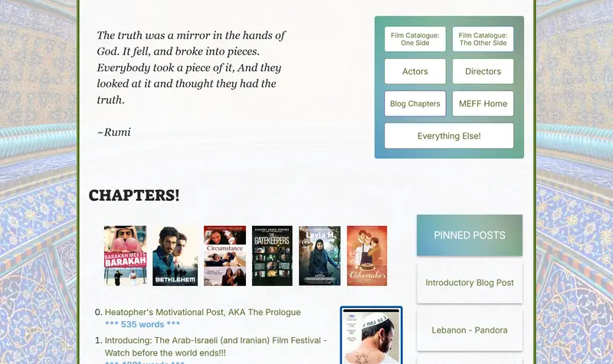
Task: Go to the Directors page
Action: coord(483,71)
